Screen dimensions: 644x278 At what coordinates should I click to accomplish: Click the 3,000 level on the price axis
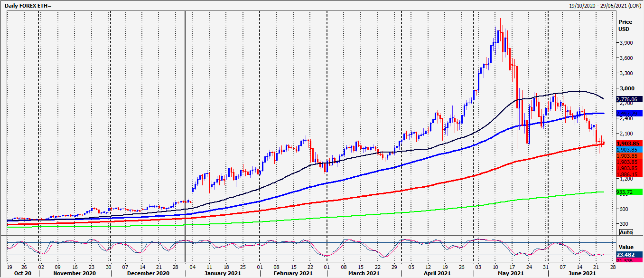pyautogui.click(x=625, y=88)
